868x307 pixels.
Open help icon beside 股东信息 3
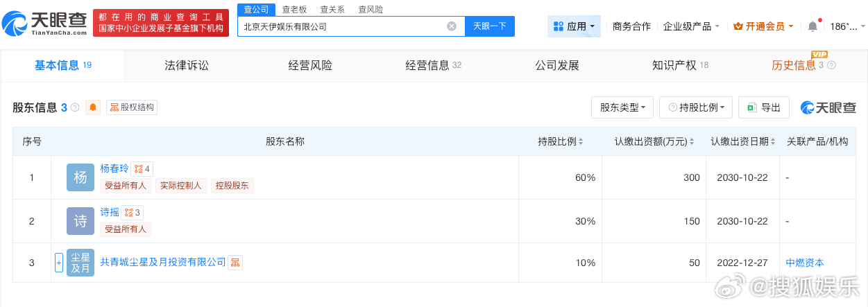75,107
